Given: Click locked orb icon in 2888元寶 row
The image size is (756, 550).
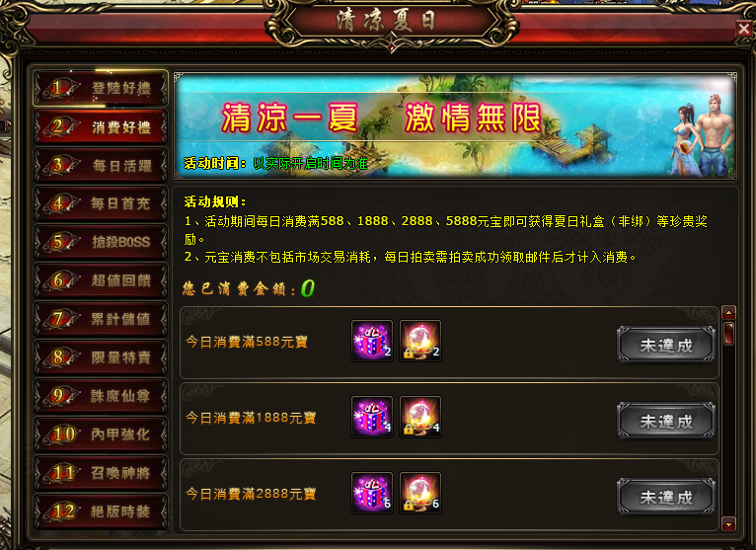Looking at the screenshot, I should [420, 493].
